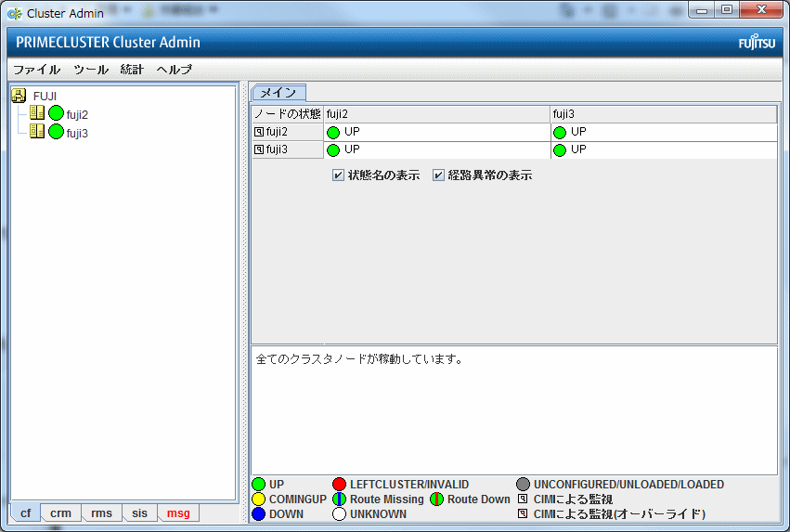Maximize the Cluster Admin window

727,9
